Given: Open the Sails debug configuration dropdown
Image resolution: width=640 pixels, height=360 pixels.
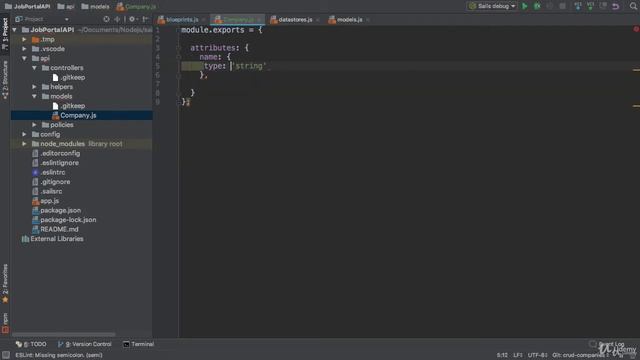Looking at the screenshot, I should (x=492, y=6).
